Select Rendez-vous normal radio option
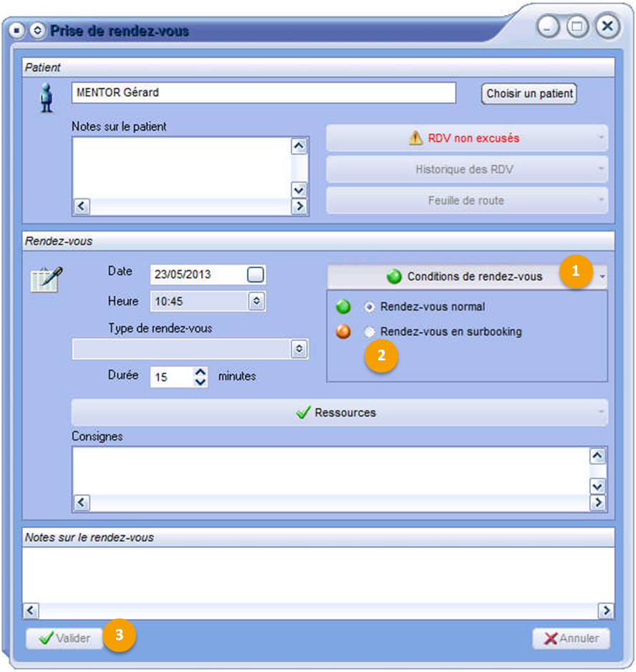The image size is (636, 672). [369, 307]
